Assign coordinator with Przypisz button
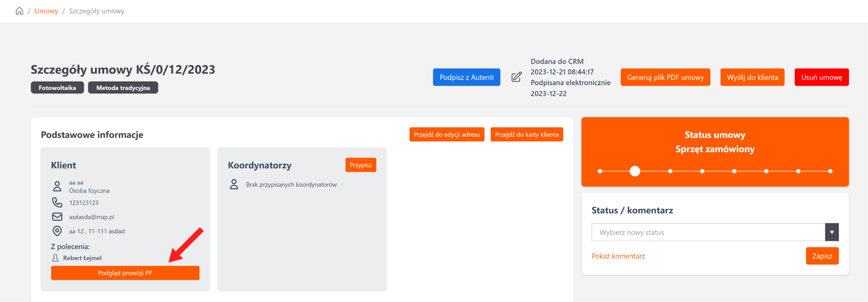Screen dimensions: 868x302 tap(361, 165)
